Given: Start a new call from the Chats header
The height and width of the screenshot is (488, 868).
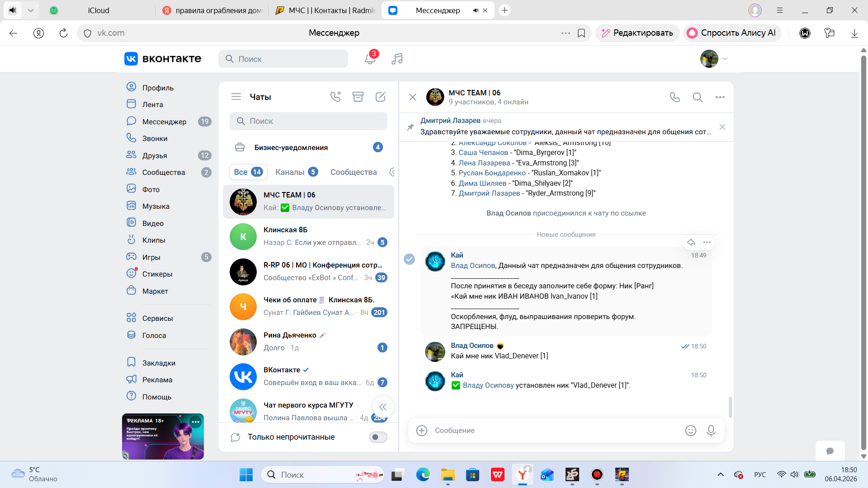Looking at the screenshot, I should click(x=335, y=97).
